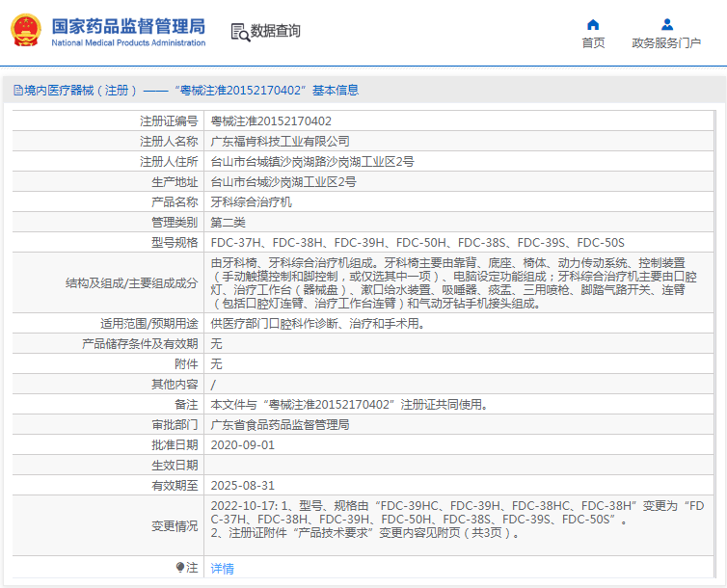Image resolution: width=727 pixels, height=588 pixels.
Task: Click the 政务服务门户 person icon
Action: pos(666,24)
